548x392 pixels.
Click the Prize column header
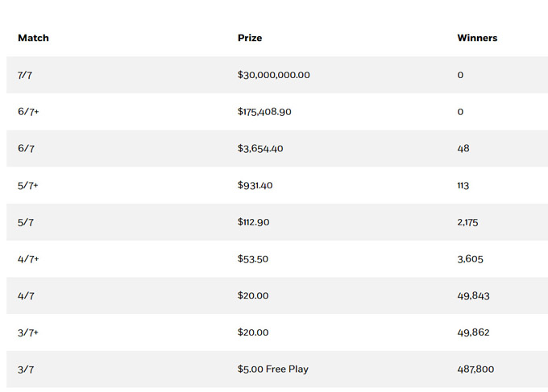pos(250,38)
